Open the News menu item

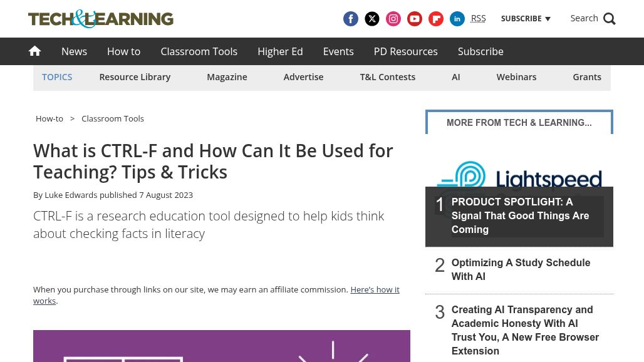pos(75,51)
